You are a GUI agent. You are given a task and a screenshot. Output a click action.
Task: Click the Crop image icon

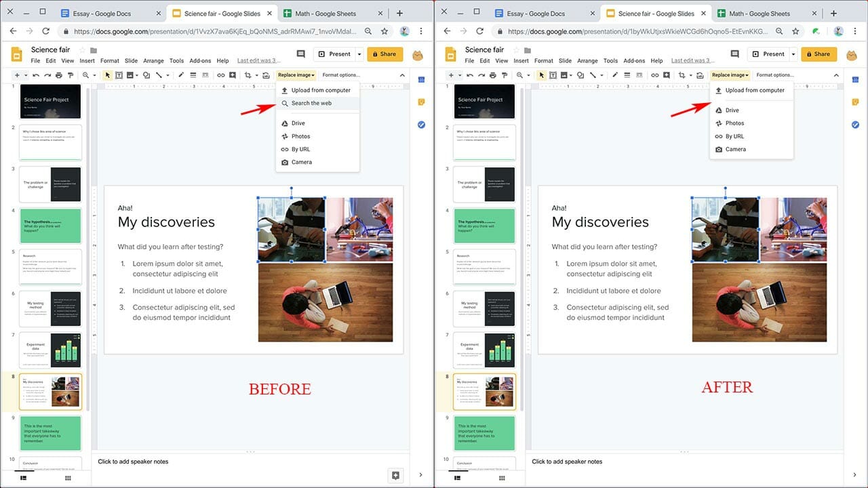249,75
